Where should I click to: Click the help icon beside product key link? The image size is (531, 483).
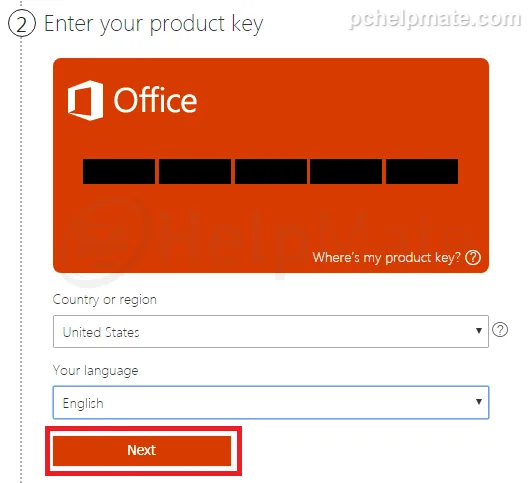pyautogui.click(x=473, y=258)
